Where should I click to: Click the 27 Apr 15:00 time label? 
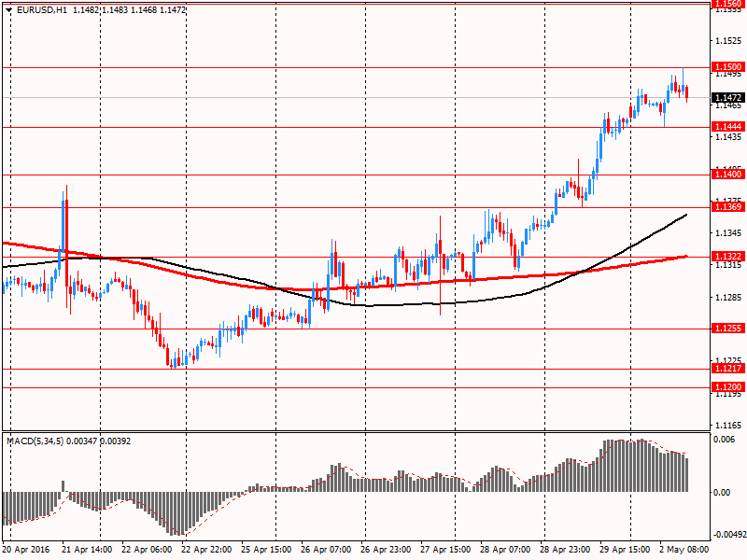tap(445, 550)
